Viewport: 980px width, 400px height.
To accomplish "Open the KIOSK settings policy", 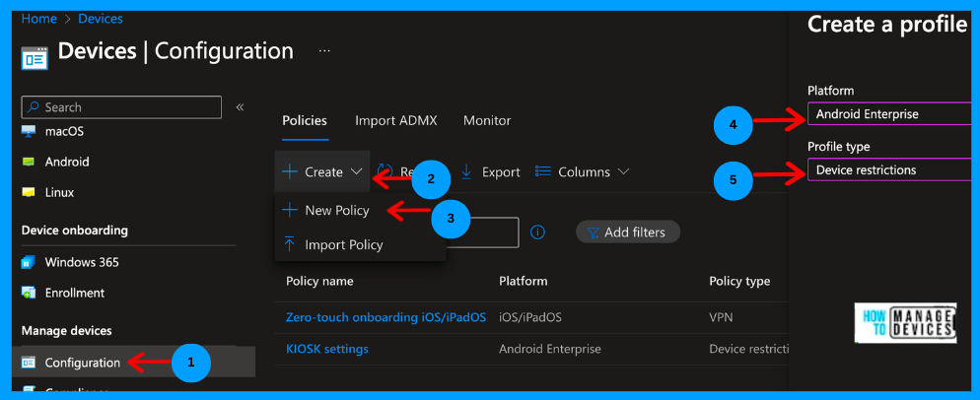I will (x=327, y=349).
